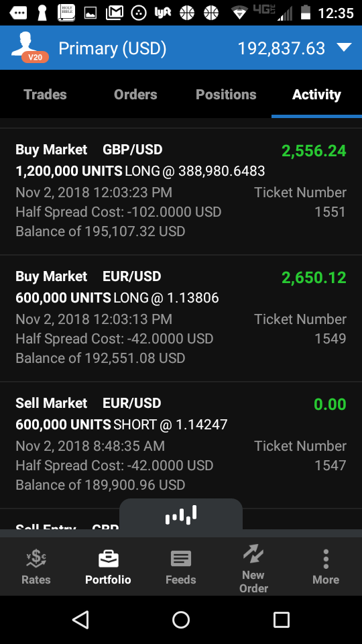Tap the Android home circle button
This screenshot has width=362, height=644.
point(181,619)
